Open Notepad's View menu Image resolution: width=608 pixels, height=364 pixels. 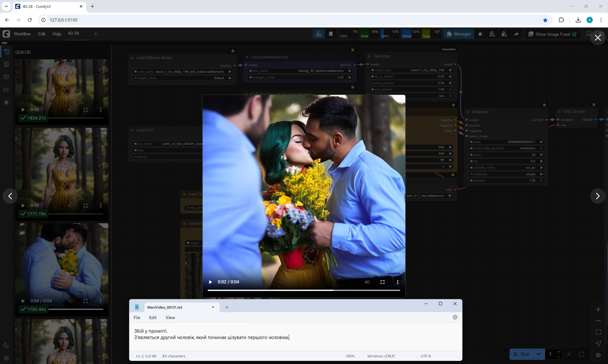click(x=170, y=318)
